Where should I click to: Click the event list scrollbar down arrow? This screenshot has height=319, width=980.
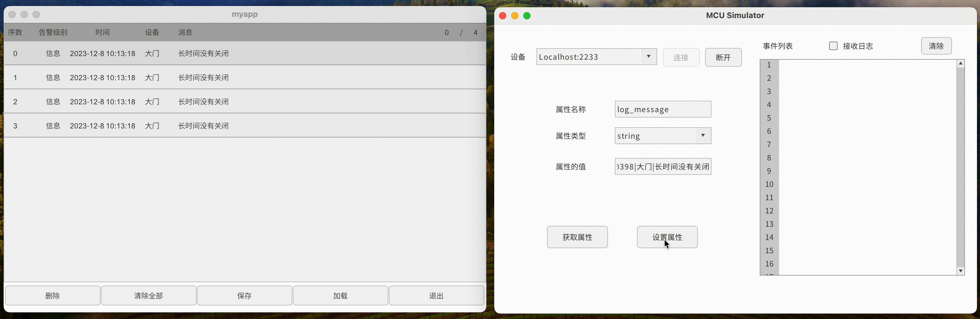961,271
